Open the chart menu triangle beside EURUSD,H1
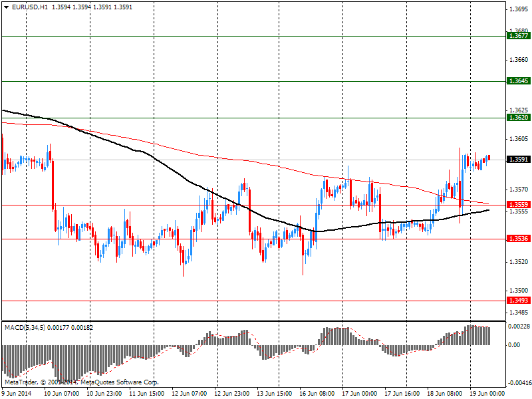 pyautogui.click(x=6, y=7)
